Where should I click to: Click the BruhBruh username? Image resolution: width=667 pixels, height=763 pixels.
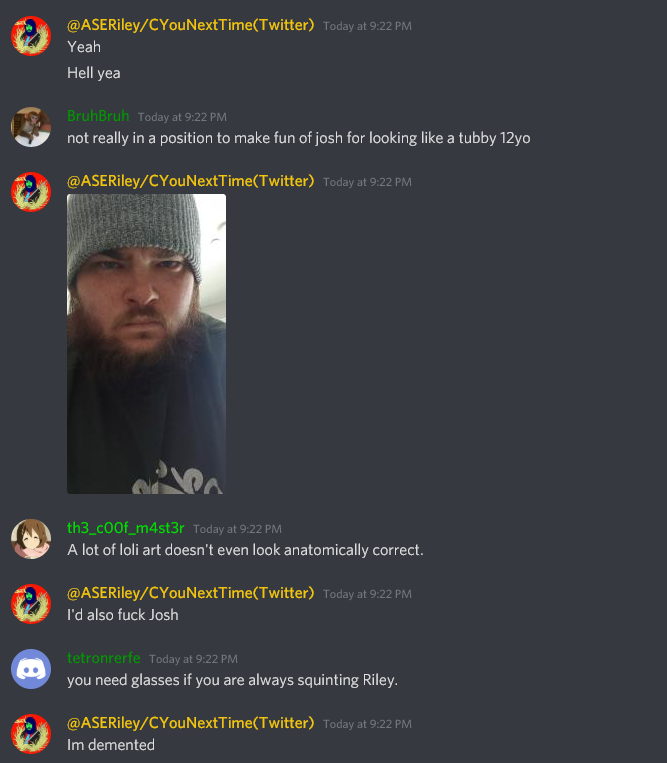tap(98, 116)
